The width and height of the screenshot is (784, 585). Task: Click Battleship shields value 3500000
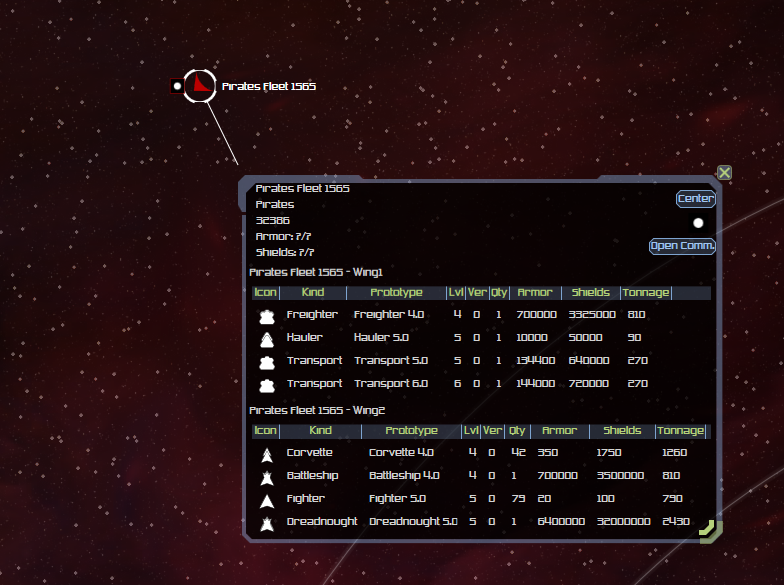click(620, 476)
